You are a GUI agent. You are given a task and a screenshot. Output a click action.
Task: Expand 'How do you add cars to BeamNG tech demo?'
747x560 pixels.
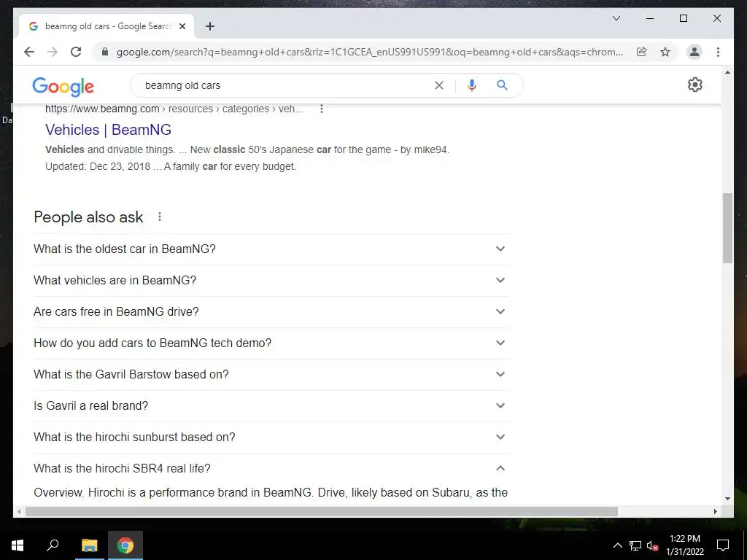pos(270,343)
